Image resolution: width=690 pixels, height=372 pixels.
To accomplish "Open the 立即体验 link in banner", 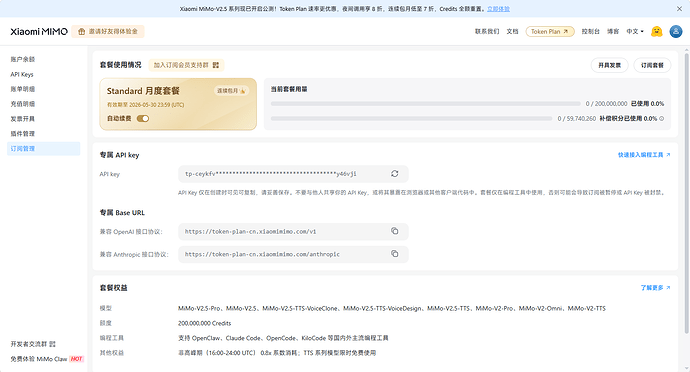I will coord(498,9).
